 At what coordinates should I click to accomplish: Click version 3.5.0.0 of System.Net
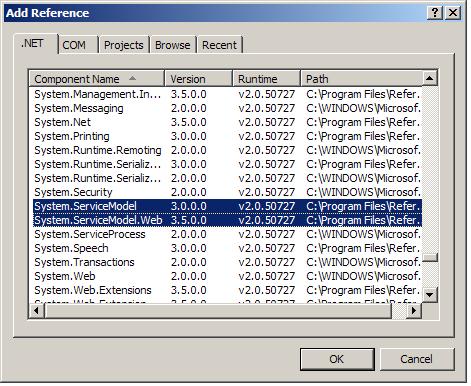pyautogui.click(x=189, y=122)
